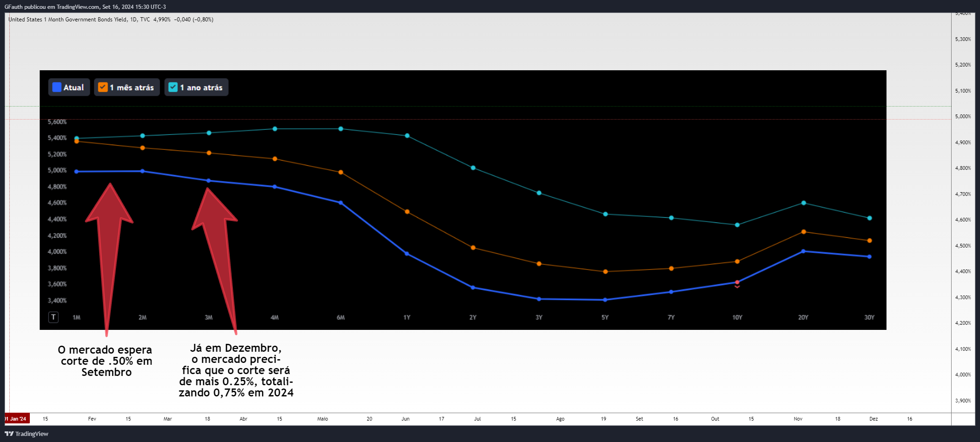The image size is (980, 442).
Task: Click the Nov label on the time axis
Action: (x=798, y=419)
